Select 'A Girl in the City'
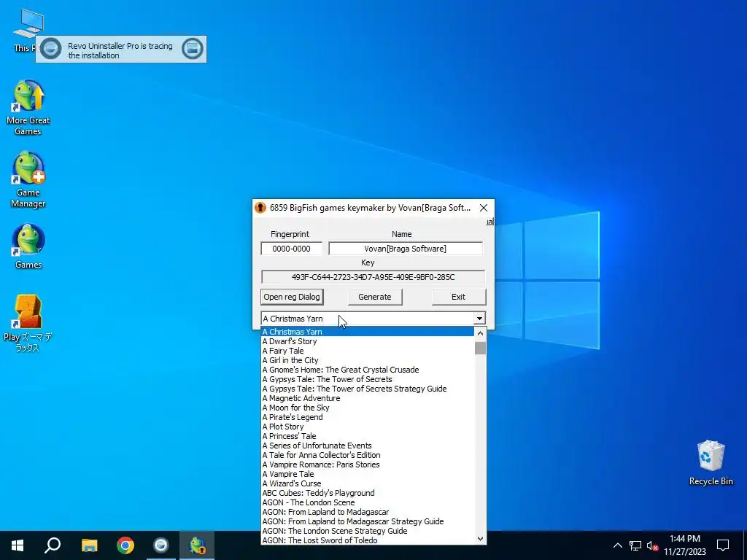 coord(368,360)
